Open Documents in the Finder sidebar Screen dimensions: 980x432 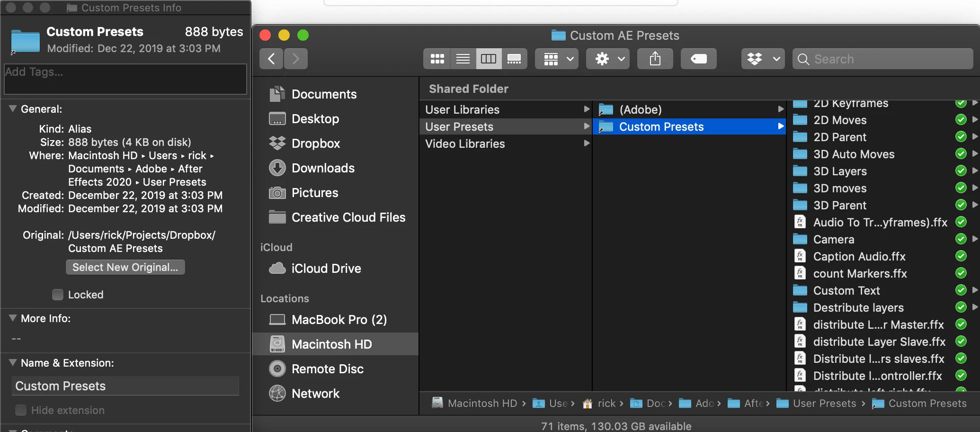click(x=335, y=94)
